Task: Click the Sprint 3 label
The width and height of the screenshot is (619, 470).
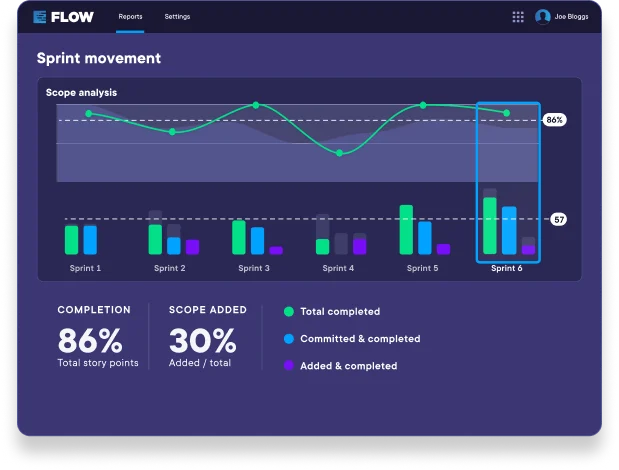Action: [x=253, y=268]
